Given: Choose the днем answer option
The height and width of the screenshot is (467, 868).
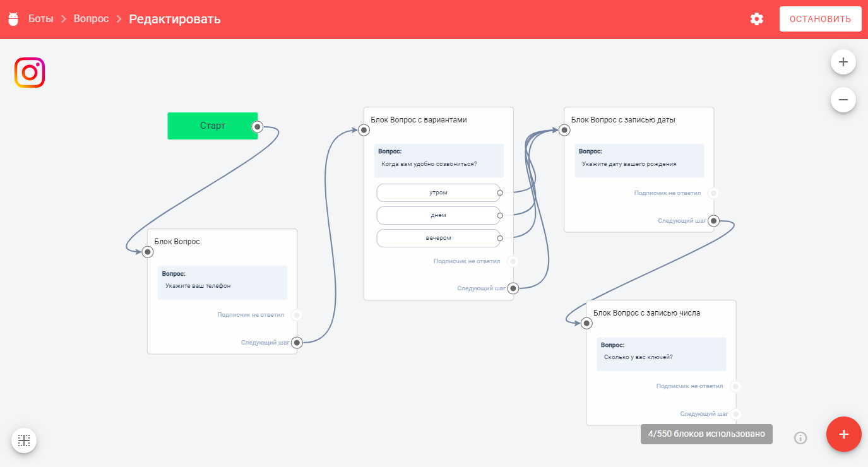Looking at the screenshot, I should [x=438, y=215].
